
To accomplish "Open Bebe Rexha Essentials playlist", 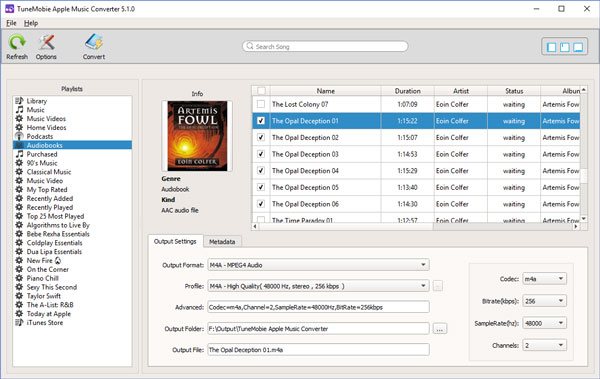I will click(x=58, y=234).
